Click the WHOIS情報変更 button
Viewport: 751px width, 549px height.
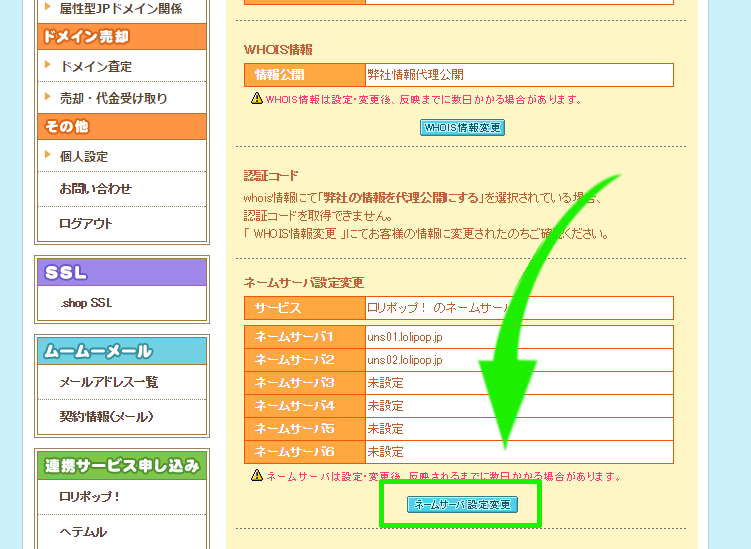tap(462, 128)
